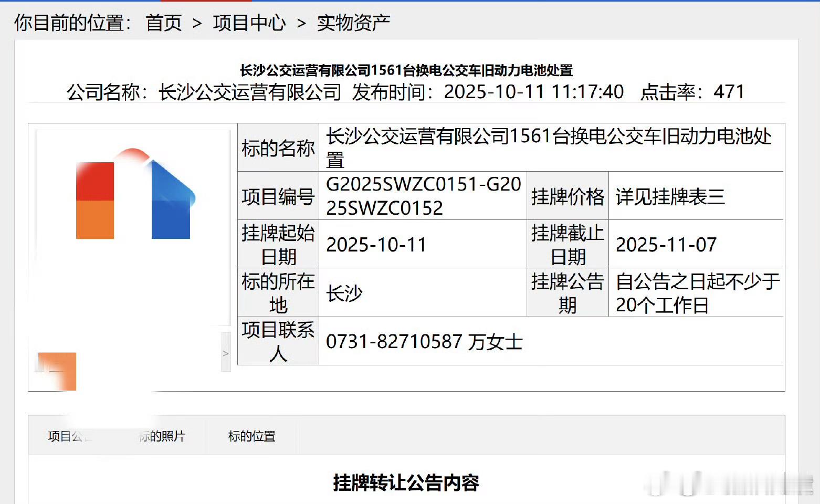The height and width of the screenshot is (504, 820).
Task: Open the 实物资产 breadcrumb link
Action: pyautogui.click(x=353, y=23)
